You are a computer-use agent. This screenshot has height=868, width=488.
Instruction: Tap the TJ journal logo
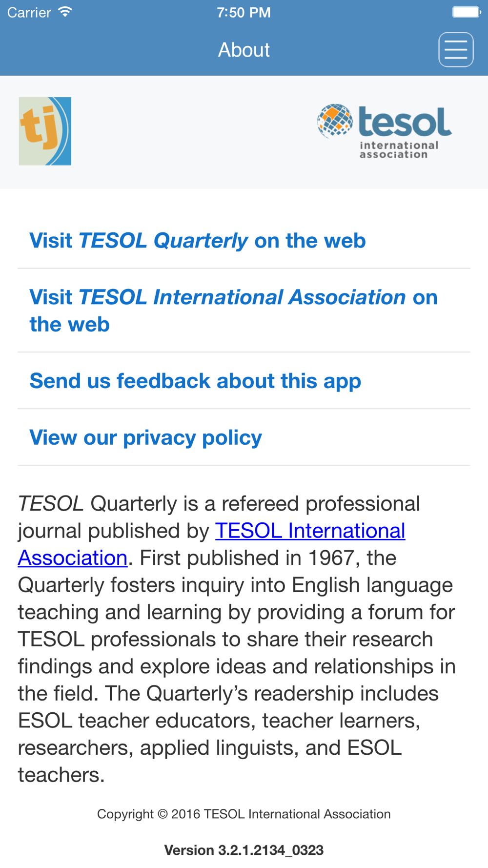(x=45, y=131)
